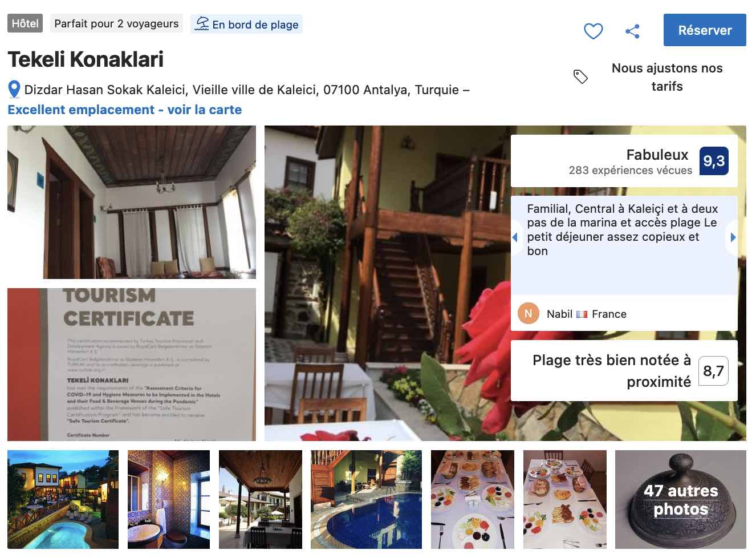
Task: Click the share icon
Action: point(632,31)
